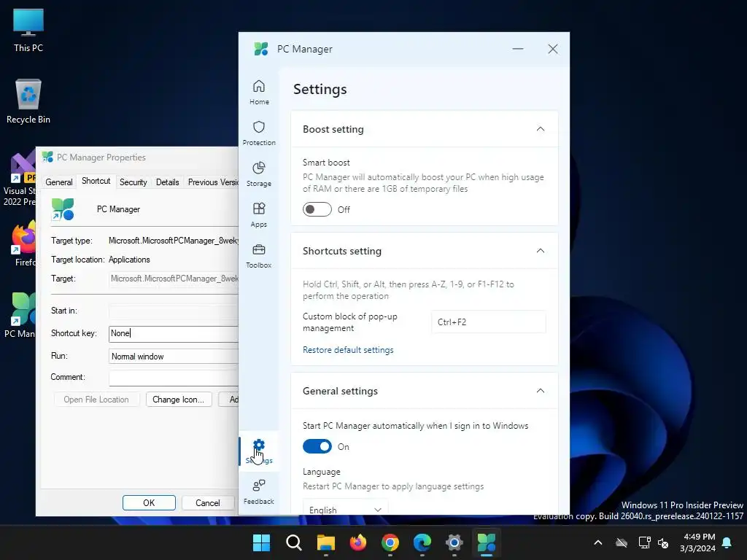This screenshot has height=560, width=747.
Task: Open Windows Settings from taskbar
Action: pyautogui.click(x=454, y=542)
